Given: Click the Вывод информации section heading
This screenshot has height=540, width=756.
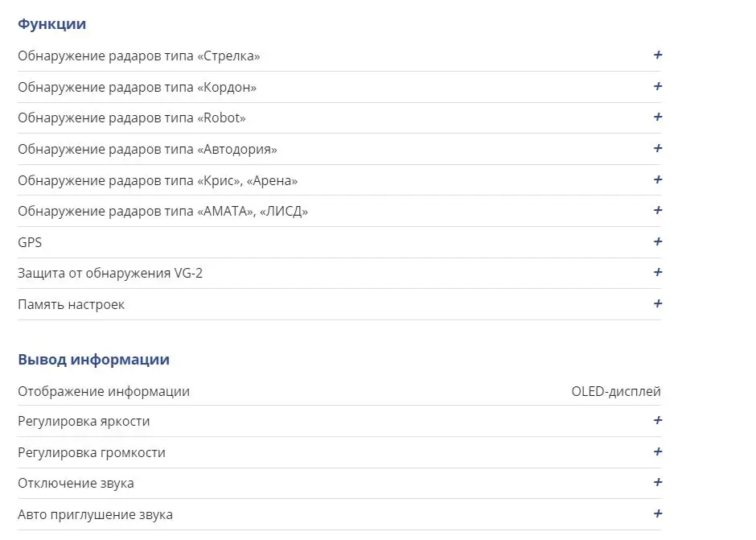Looking at the screenshot, I should pyautogui.click(x=93, y=360).
